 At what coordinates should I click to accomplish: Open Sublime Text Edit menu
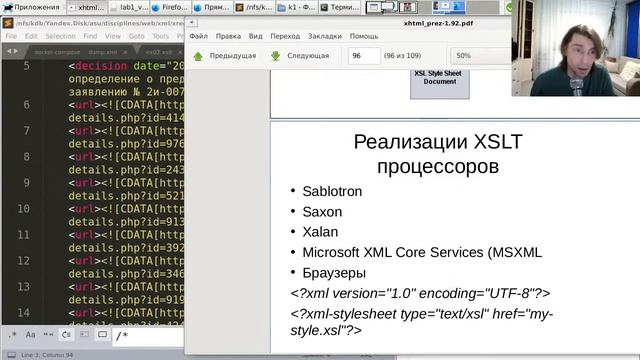[x=31, y=36]
